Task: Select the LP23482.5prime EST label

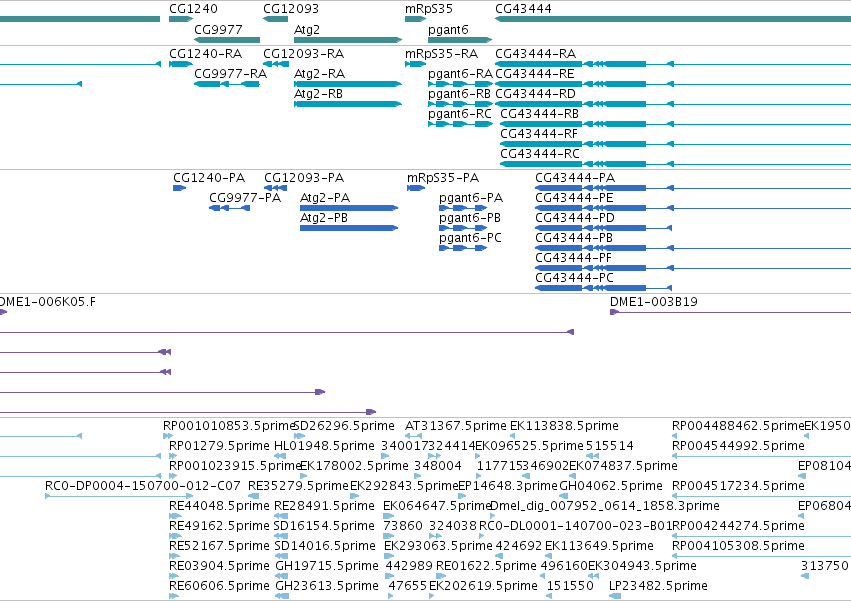Action: [x=658, y=586]
